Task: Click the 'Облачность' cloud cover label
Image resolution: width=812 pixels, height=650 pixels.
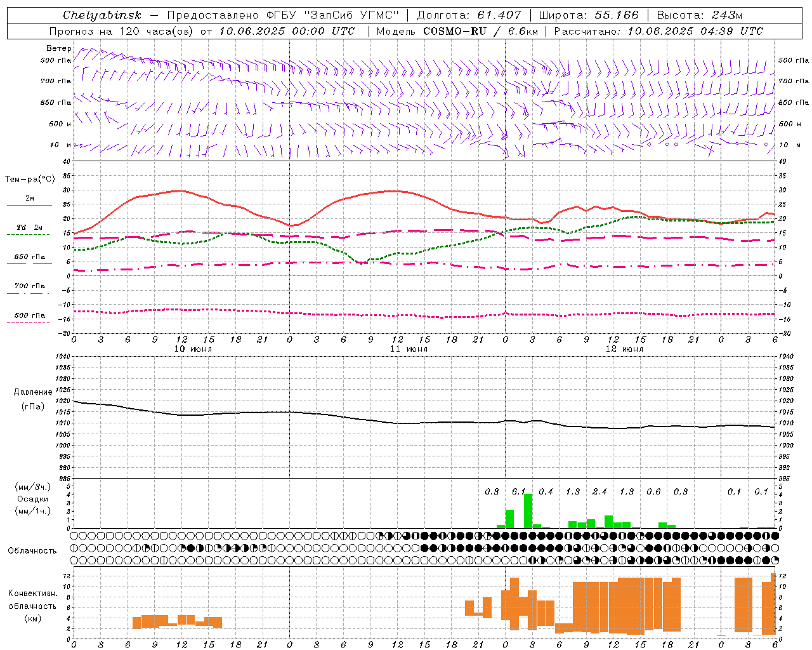Action: tap(32, 551)
